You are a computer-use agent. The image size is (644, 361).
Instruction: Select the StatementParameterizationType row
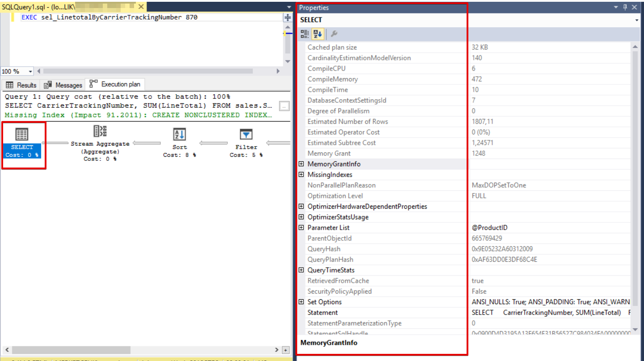(x=465, y=323)
